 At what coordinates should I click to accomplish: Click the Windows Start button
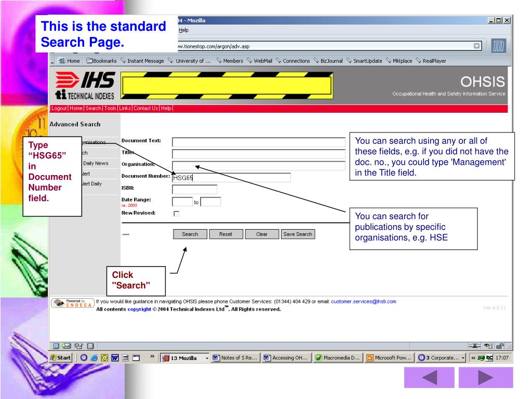pos(61,357)
